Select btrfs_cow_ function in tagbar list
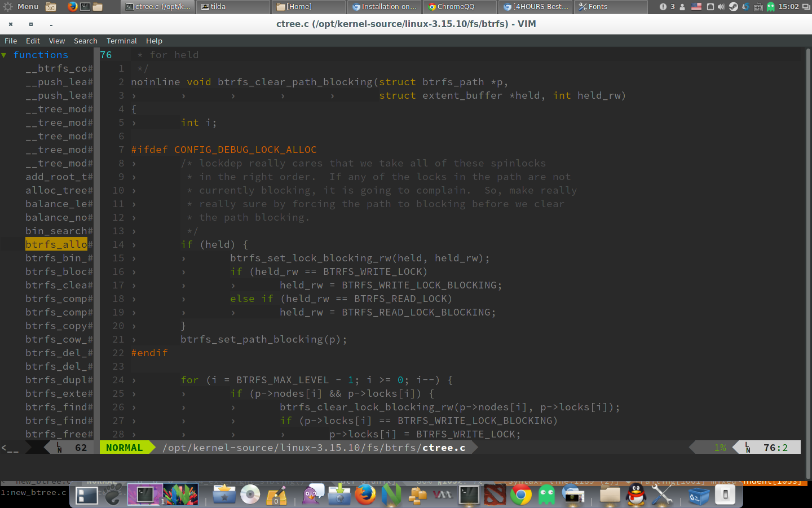812x508 pixels. click(56, 339)
